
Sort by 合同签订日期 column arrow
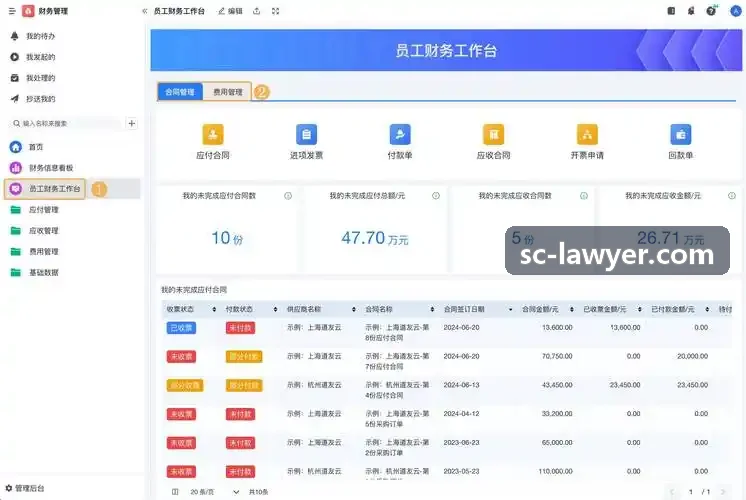tap(510, 309)
